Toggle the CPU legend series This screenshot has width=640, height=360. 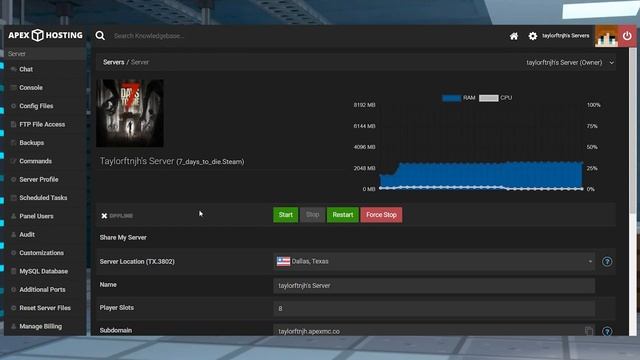tap(496, 98)
